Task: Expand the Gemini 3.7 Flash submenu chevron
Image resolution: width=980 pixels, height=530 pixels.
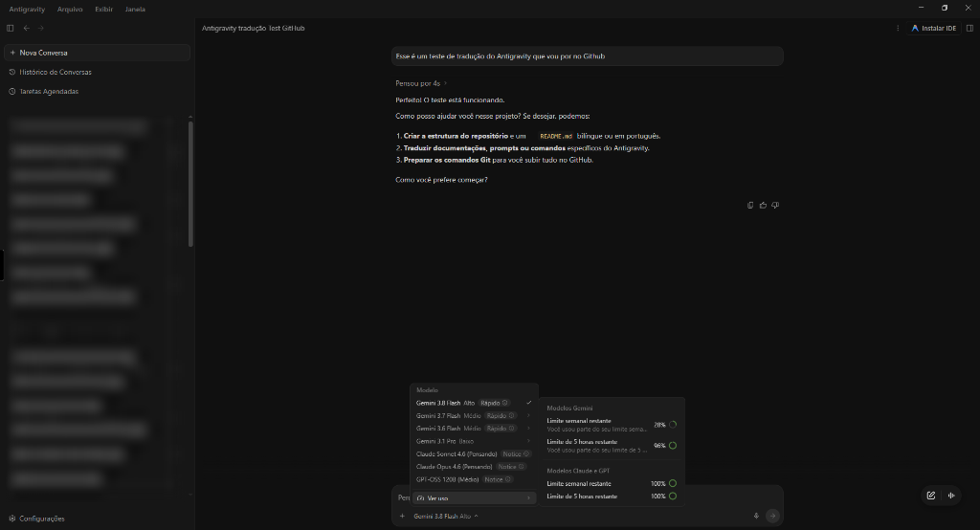Action: pyautogui.click(x=528, y=415)
